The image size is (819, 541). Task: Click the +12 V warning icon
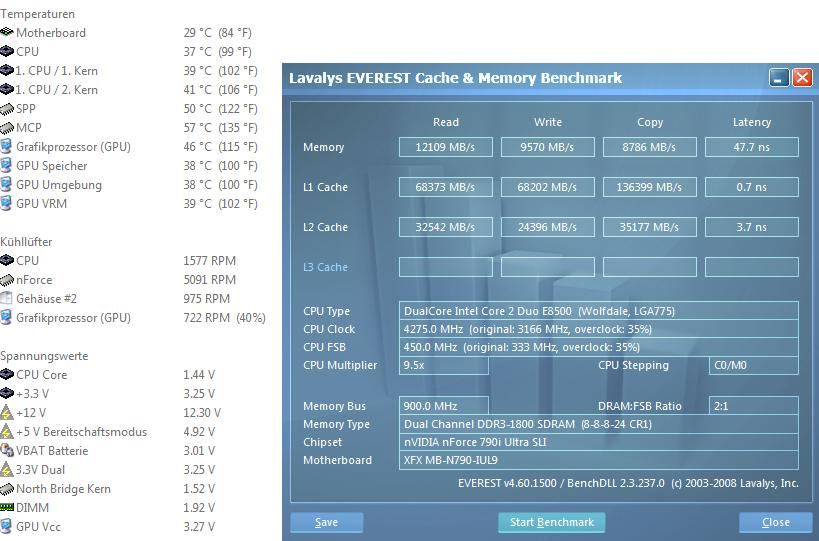click(6, 413)
